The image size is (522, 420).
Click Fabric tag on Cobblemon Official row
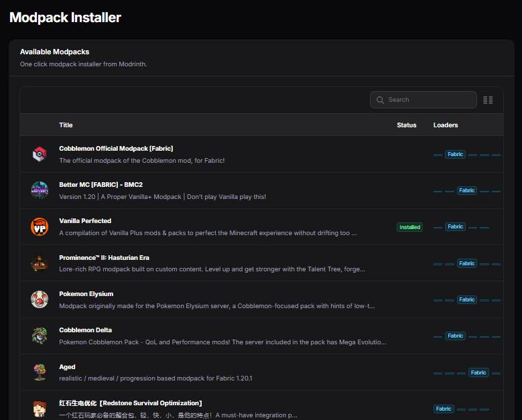(x=455, y=155)
